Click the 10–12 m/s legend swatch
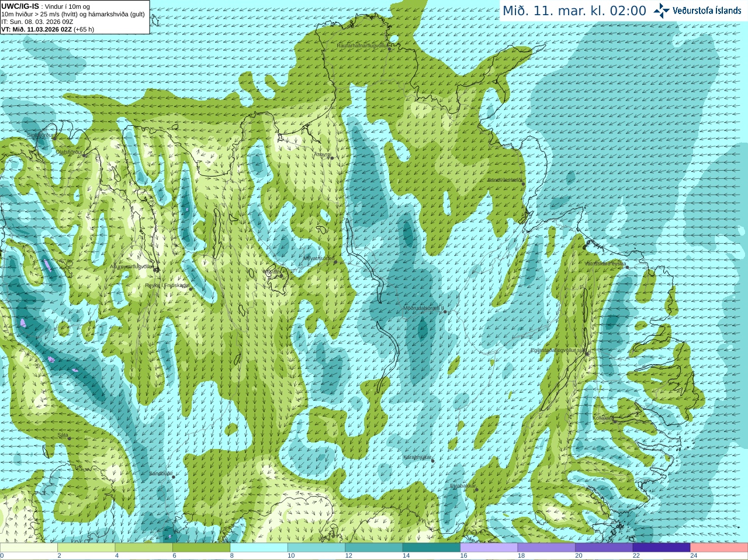The height and width of the screenshot is (560, 748). click(317, 548)
